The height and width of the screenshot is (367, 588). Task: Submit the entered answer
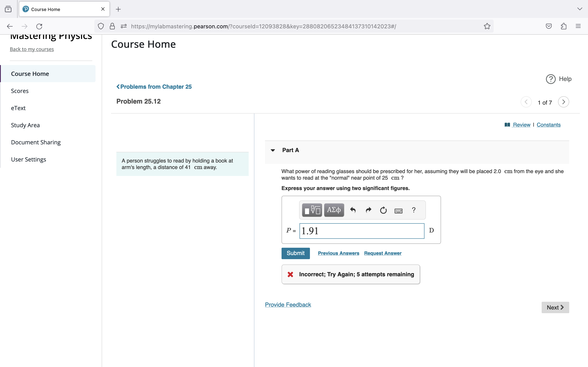[295, 253]
